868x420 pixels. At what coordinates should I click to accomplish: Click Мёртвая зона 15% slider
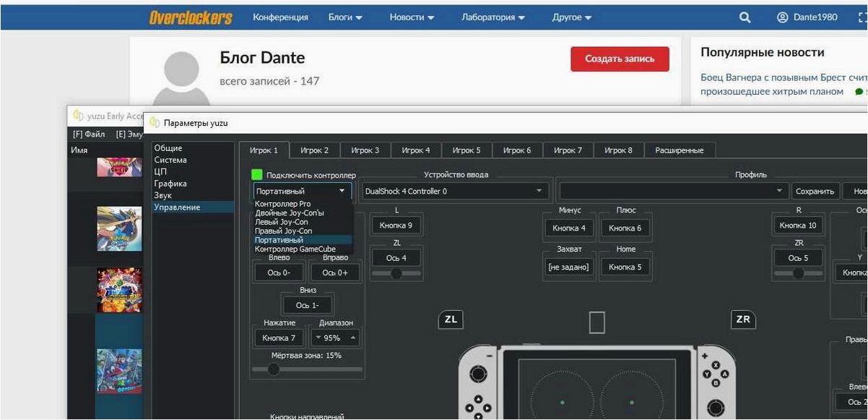tap(307, 369)
